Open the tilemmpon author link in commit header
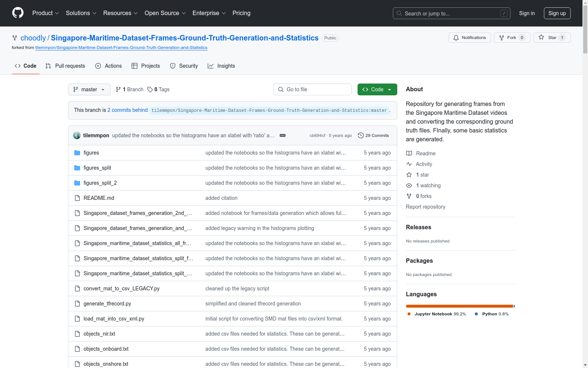588x368 pixels. point(96,135)
